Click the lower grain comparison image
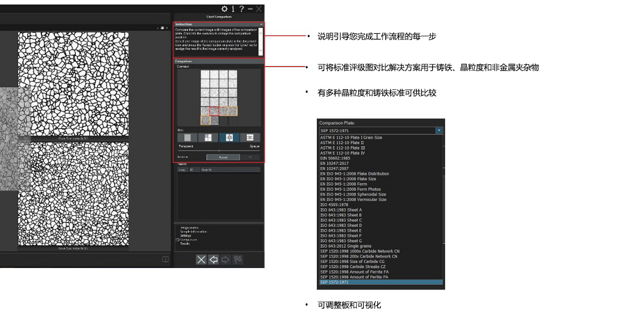Screen dimensions: 644x316 pyautogui.click(x=73, y=194)
